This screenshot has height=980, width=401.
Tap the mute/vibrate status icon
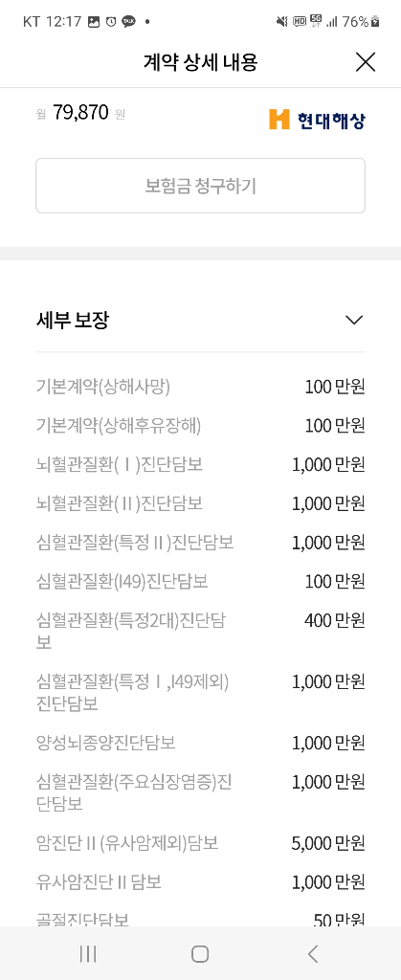(x=282, y=22)
